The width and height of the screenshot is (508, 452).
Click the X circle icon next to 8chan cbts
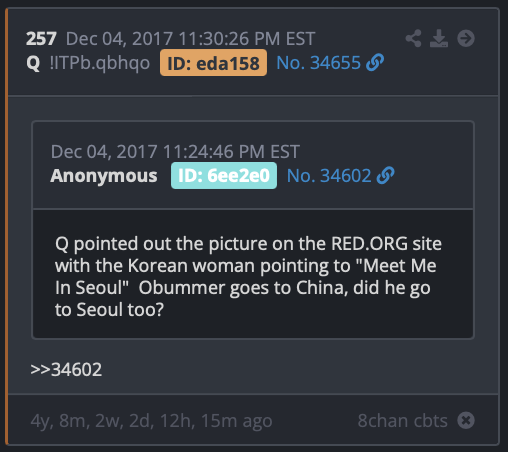(x=466, y=420)
